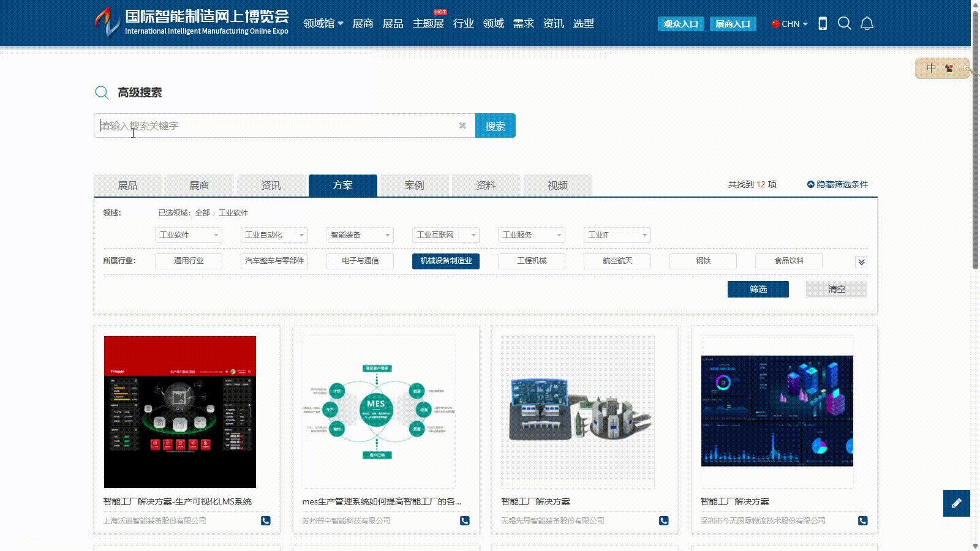
Task: Expand more industries with the chevron
Action: click(x=861, y=262)
